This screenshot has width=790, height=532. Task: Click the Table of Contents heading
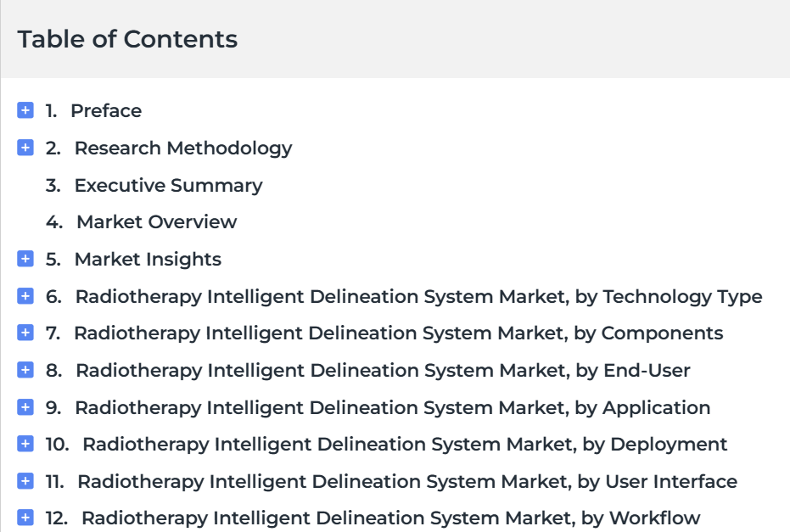pos(127,39)
